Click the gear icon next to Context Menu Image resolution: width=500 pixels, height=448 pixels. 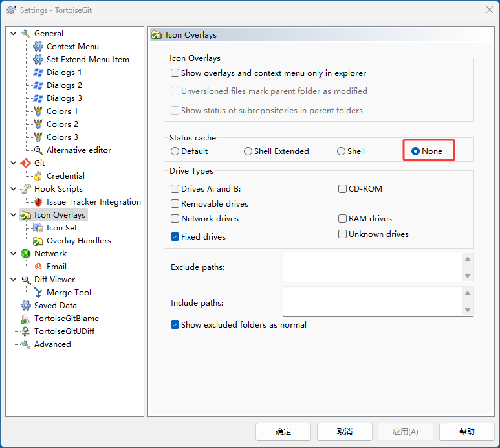(x=38, y=47)
